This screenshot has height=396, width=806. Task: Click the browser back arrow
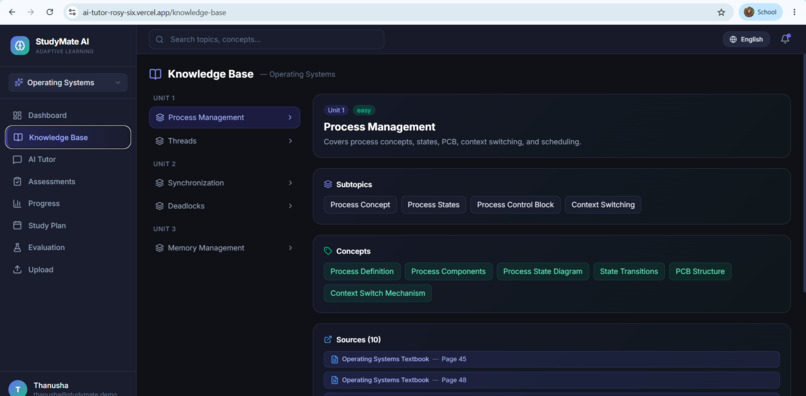click(12, 12)
